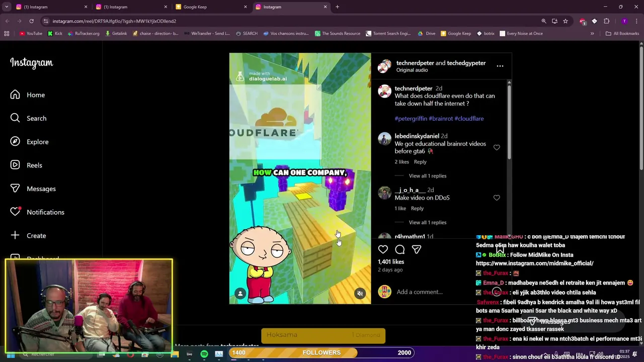Open Chrome profile avatar
644x362 pixels.
[624, 21]
